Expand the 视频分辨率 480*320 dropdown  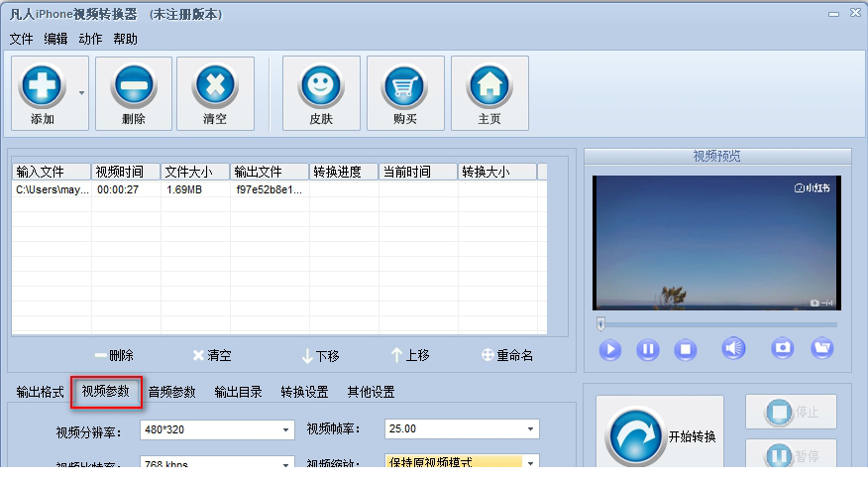pyautogui.click(x=285, y=429)
